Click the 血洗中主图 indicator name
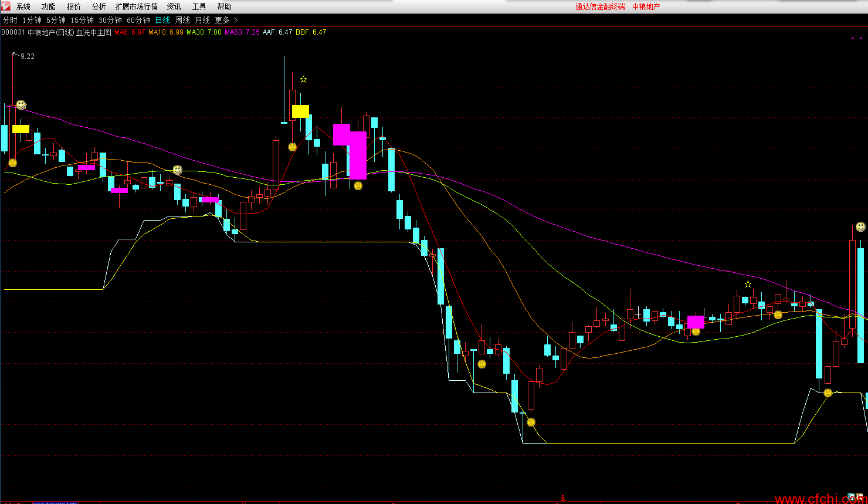 click(94, 32)
